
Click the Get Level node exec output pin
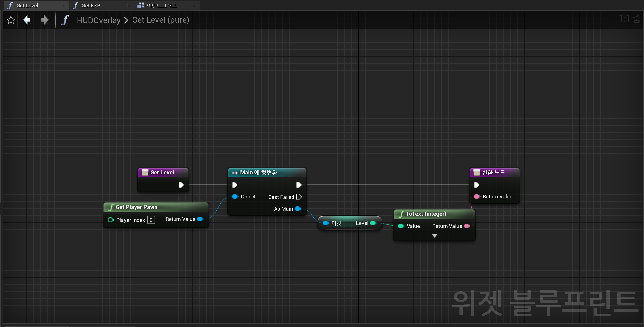(181, 185)
